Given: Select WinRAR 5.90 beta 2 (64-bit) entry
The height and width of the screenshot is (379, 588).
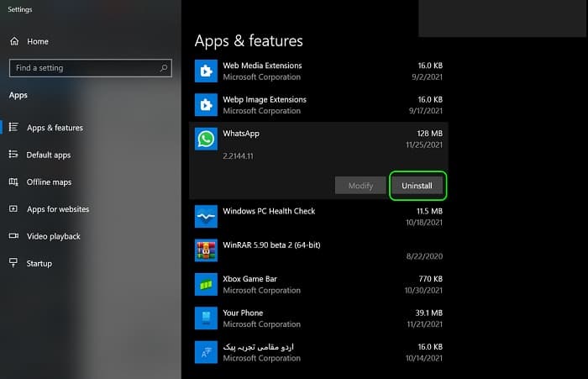Looking at the screenshot, I should pyautogui.click(x=318, y=250).
